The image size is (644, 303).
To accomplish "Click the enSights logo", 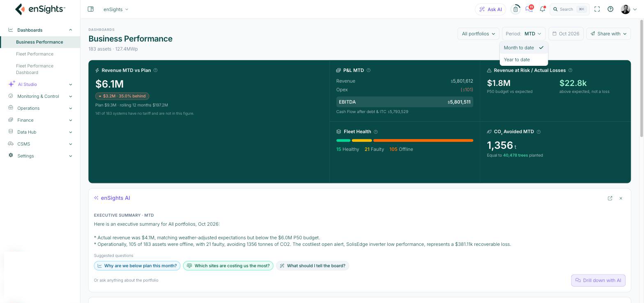I will coord(40,9).
